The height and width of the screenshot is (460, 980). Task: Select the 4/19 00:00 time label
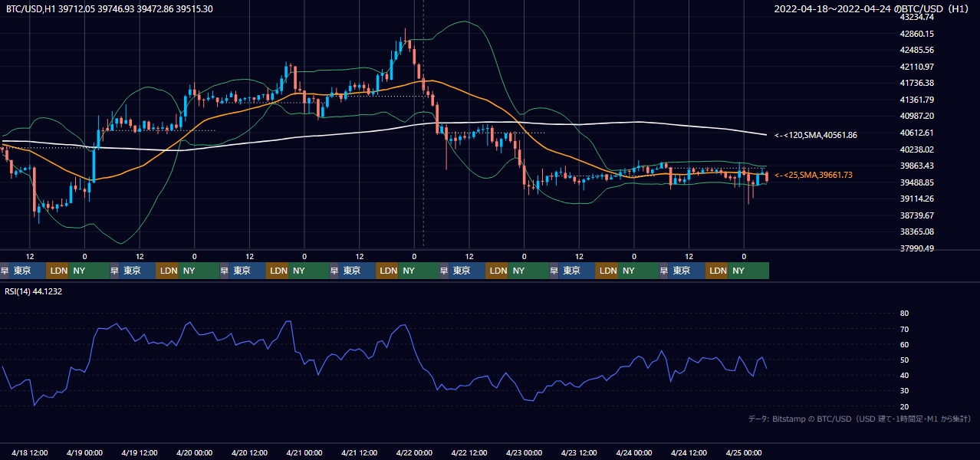[x=85, y=452]
